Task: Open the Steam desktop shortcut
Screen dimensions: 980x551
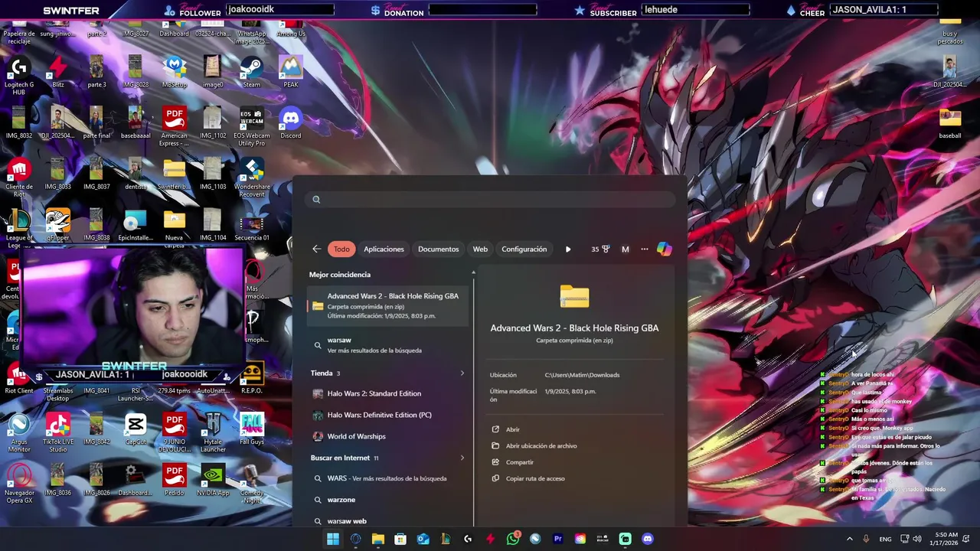Action: pyautogui.click(x=252, y=71)
